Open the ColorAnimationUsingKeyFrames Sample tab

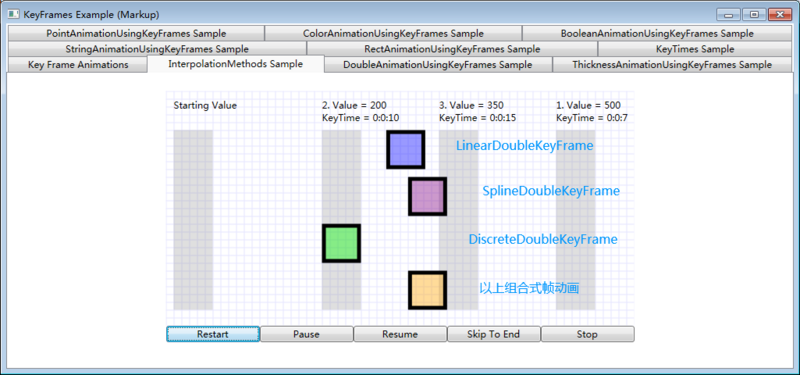coord(393,34)
